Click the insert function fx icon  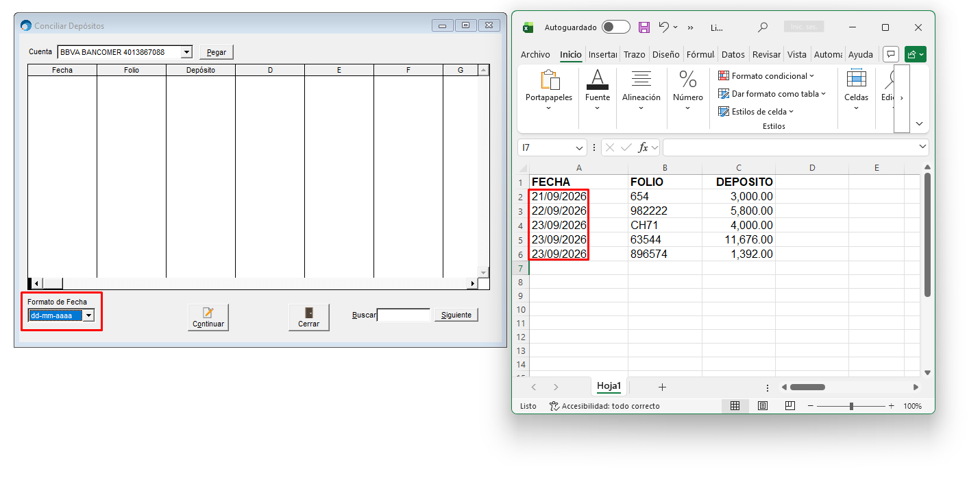click(x=643, y=147)
